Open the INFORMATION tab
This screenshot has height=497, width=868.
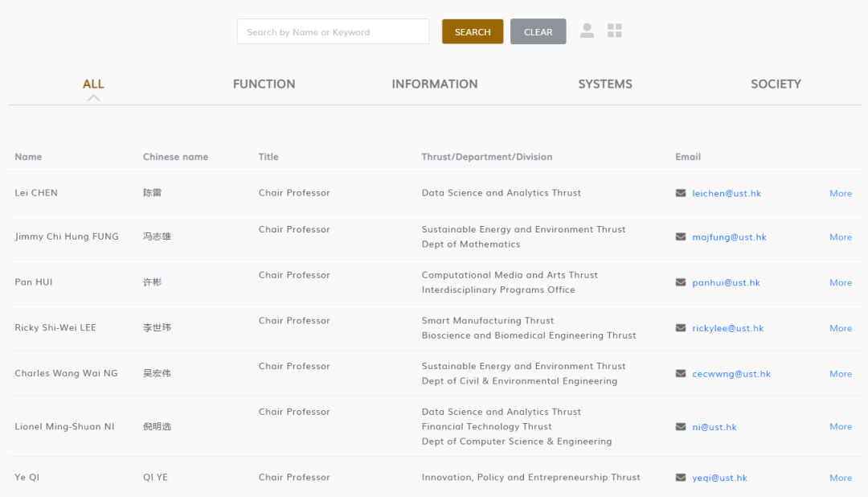(x=435, y=84)
